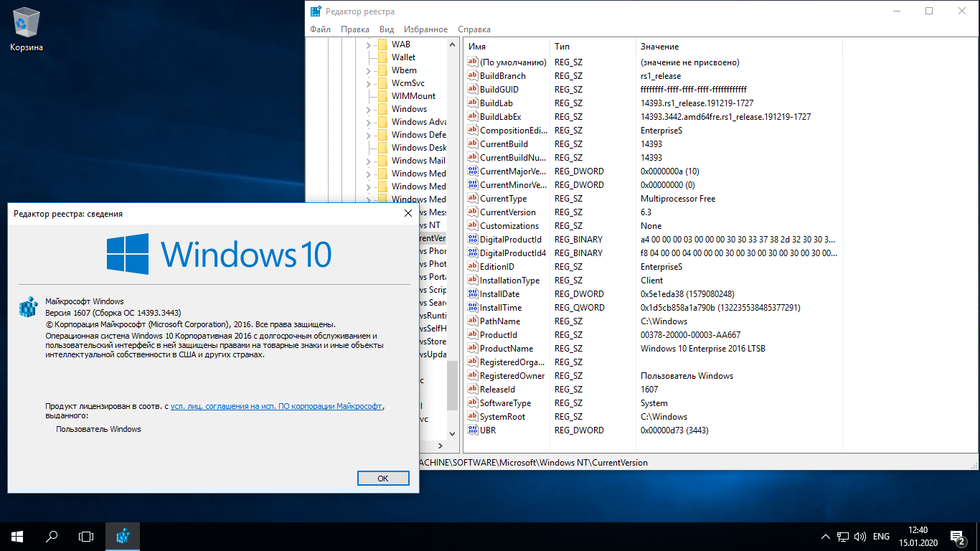The height and width of the screenshot is (551, 980).
Task: Click the ProductName string icon
Action: [472, 348]
